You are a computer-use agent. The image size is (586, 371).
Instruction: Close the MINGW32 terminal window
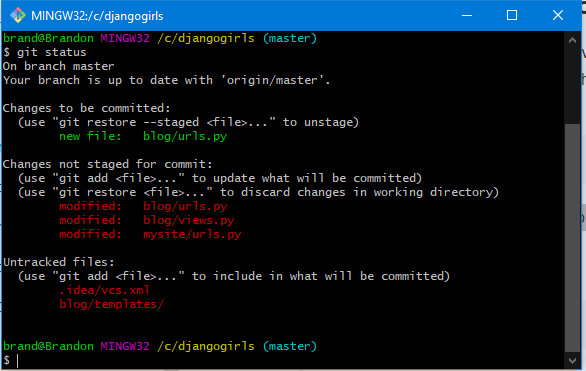[x=558, y=15]
